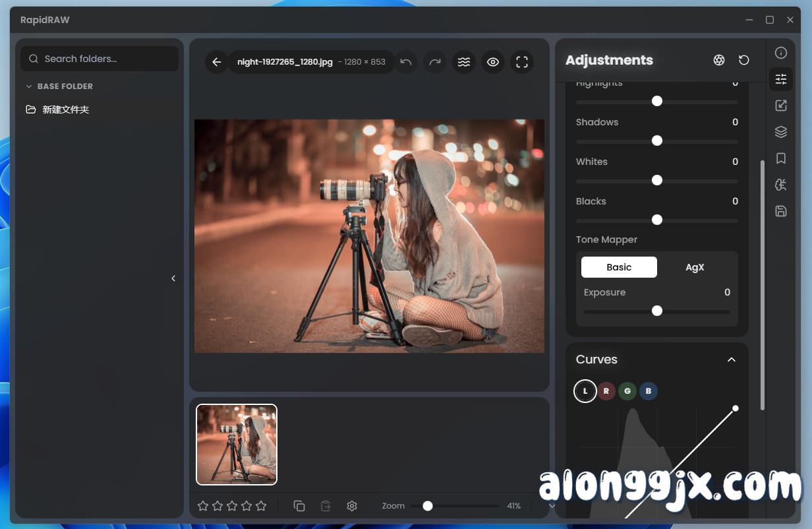This screenshot has height=529, width=812.
Task: Open the Crop and transform panel
Action: pyautogui.click(x=781, y=106)
